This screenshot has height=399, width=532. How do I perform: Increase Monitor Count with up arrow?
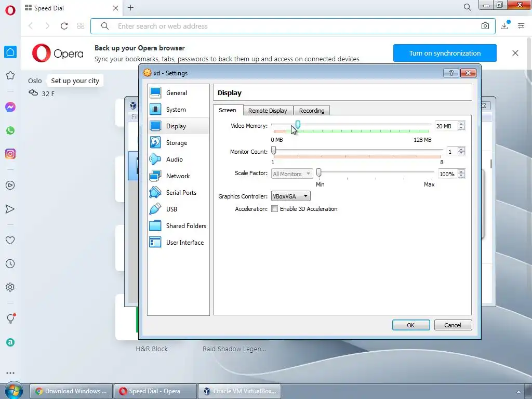(x=461, y=149)
